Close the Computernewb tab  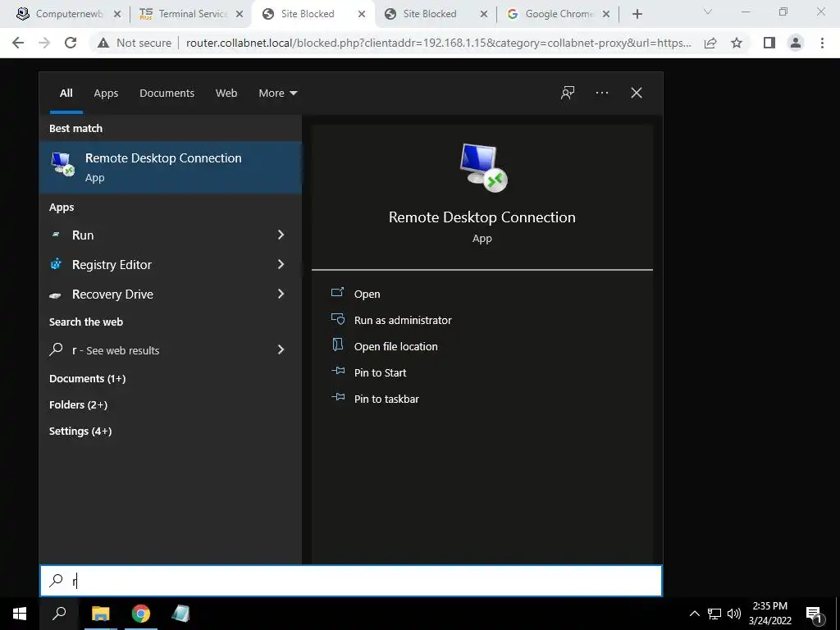[x=117, y=14]
